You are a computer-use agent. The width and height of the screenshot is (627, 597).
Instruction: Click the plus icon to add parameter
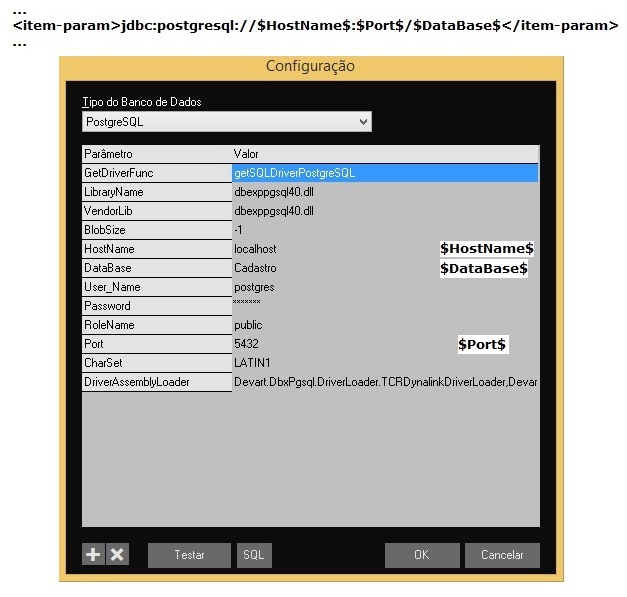(93, 555)
